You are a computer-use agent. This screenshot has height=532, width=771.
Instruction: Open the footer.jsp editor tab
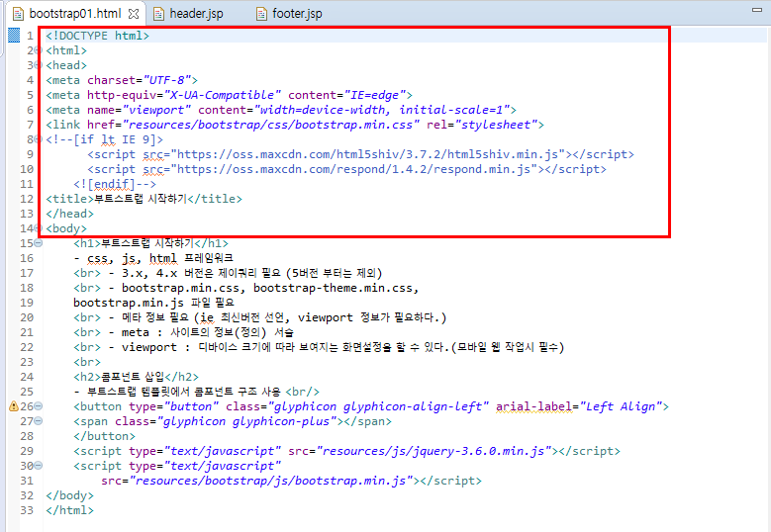[x=289, y=14]
